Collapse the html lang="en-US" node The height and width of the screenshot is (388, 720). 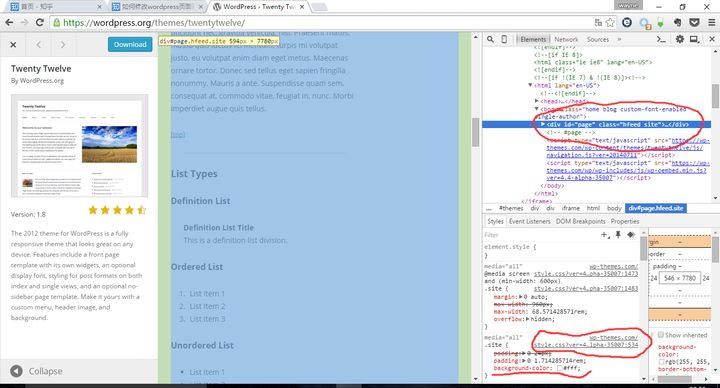530,85
